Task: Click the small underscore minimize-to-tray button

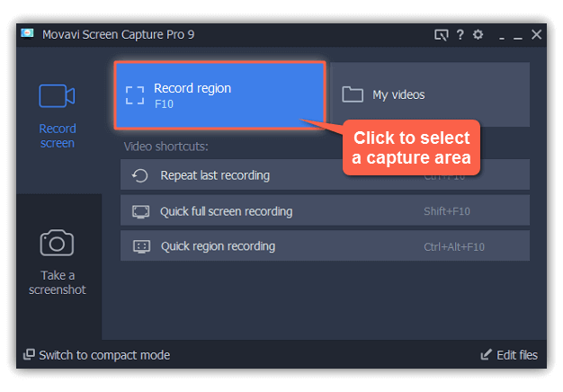Action: tap(501, 36)
